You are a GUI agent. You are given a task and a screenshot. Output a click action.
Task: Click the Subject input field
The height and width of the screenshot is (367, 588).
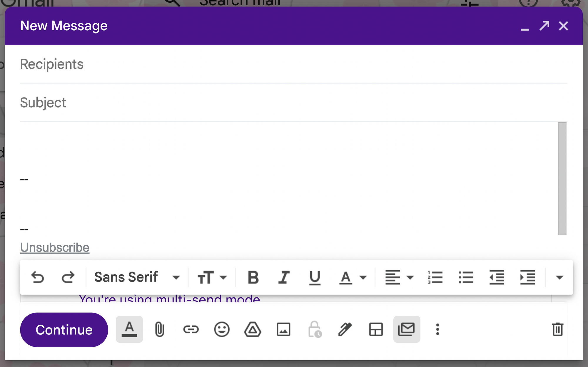pyautogui.click(x=294, y=102)
